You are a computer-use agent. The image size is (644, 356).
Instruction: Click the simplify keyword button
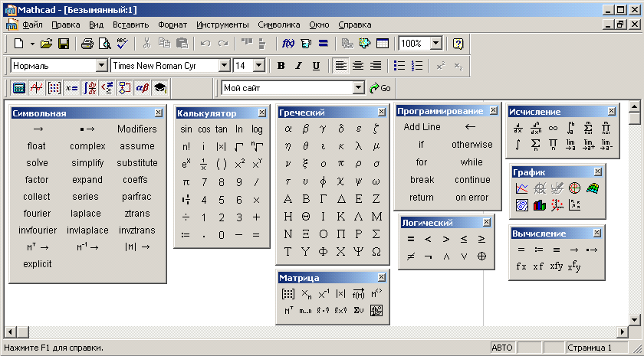pyautogui.click(x=87, y=163)
